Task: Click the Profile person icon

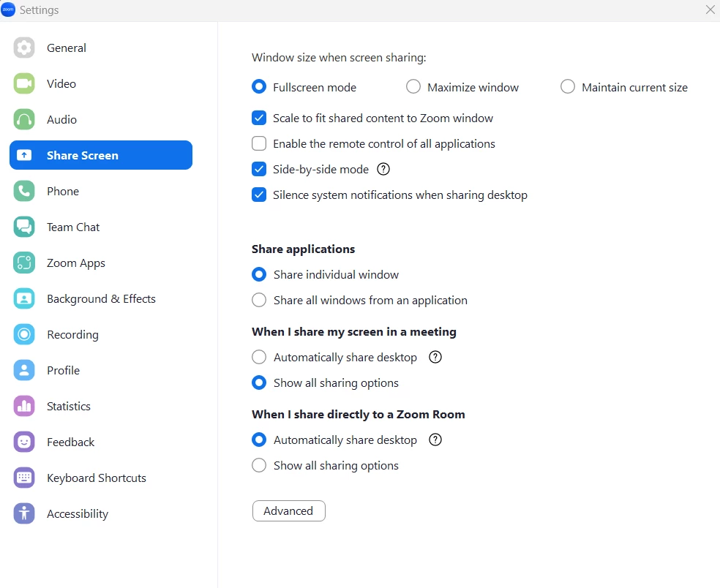Action: 24,371
